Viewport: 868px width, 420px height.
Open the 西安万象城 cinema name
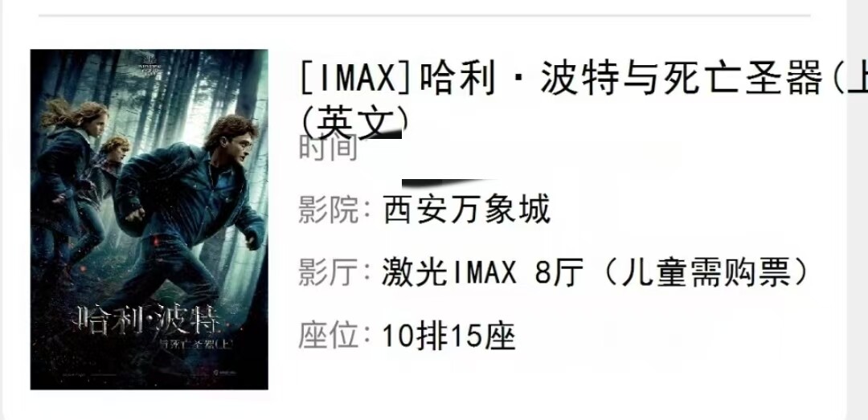coord(467,211)
